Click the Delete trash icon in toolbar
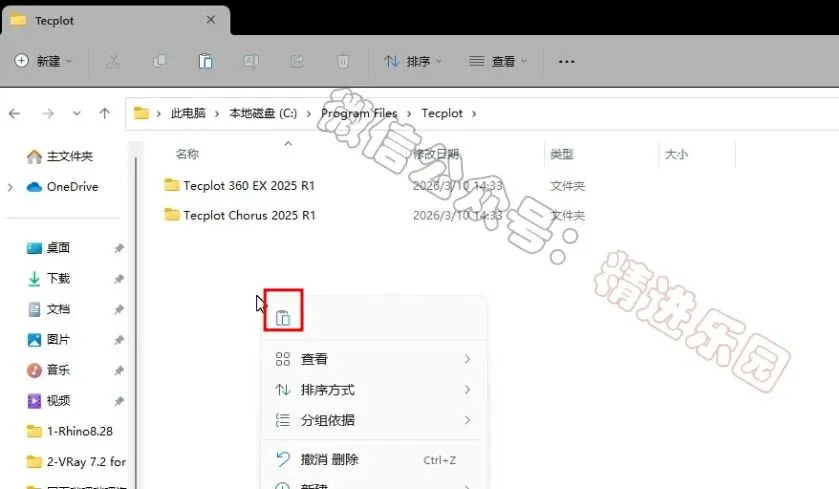 (x=343, y=61)
